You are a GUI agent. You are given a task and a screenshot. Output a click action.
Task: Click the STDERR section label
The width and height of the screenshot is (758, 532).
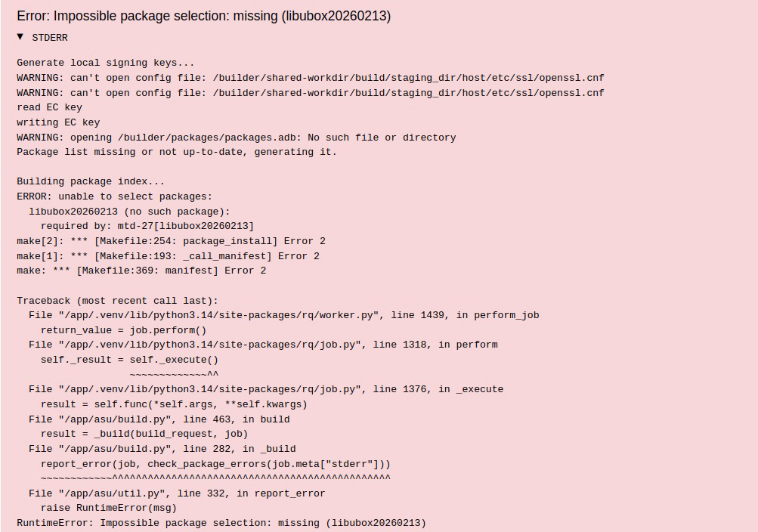(x=50, y=37)
